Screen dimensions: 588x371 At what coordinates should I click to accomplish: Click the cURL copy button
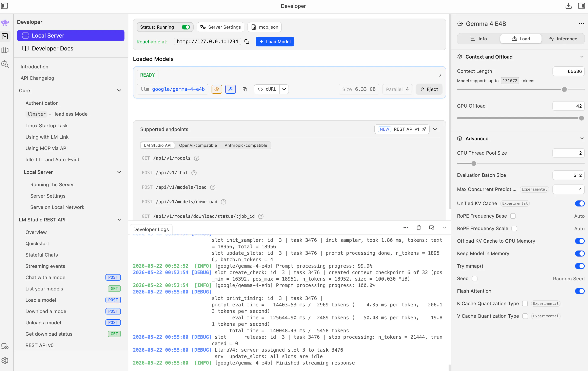click(267, 89)
